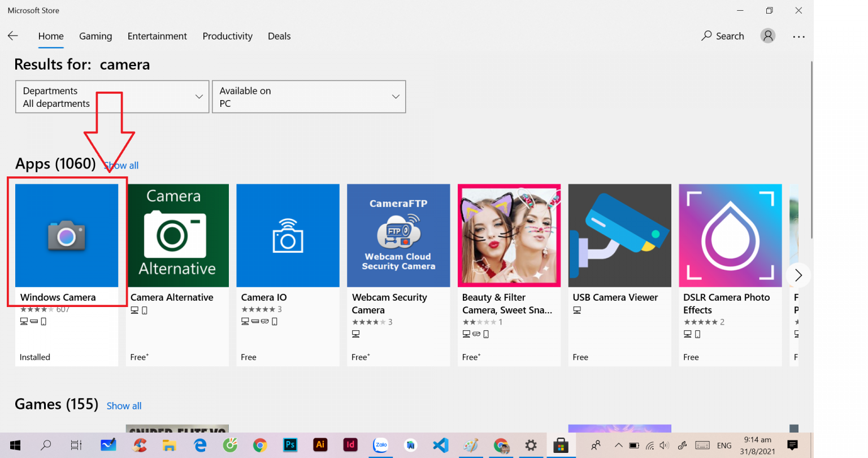The height and width of the screenshot is (458, 868).
Task: Click the Camera IO app title
Action: coord(264,297)
